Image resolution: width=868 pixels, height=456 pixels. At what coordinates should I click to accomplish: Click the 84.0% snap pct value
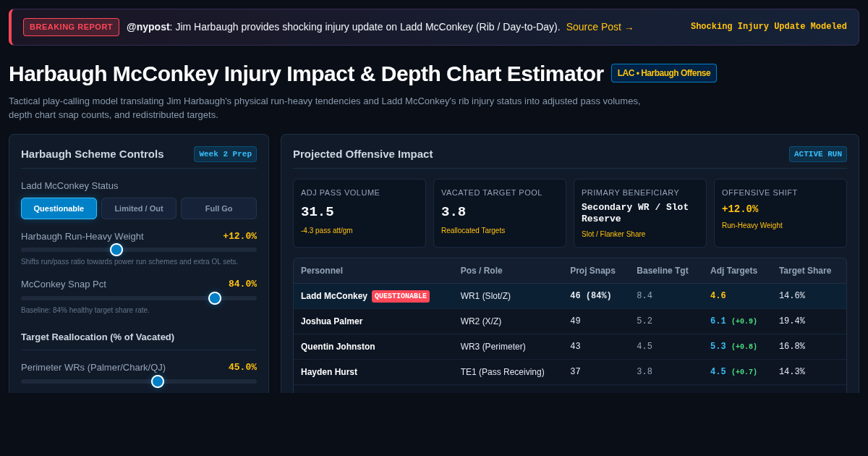tap(242, 284)
